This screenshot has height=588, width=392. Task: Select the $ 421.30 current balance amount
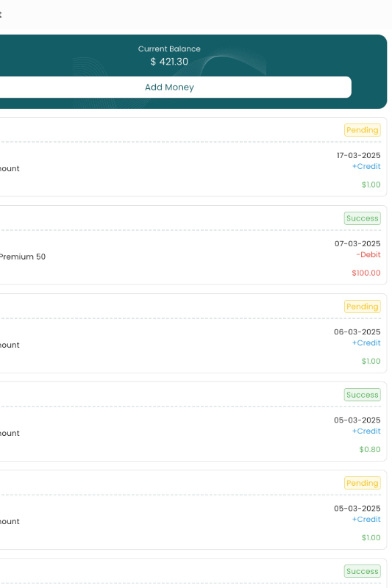click(169, 62)
